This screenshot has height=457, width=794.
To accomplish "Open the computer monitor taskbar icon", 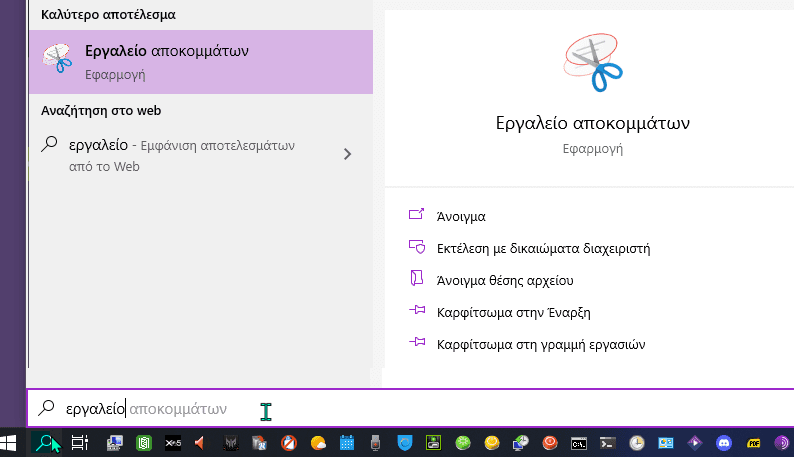I will (114, 443).
